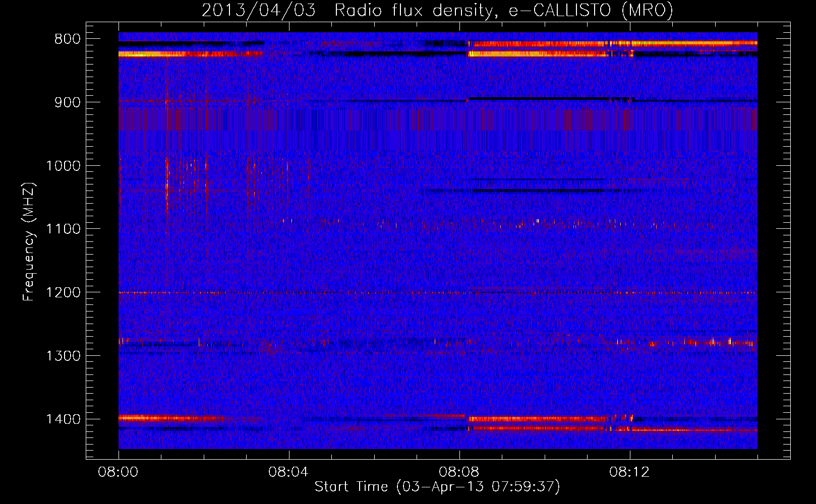
Task: Select the 'Frequency (MHZ)' y-axis label
Action: [x=29, y=242]
